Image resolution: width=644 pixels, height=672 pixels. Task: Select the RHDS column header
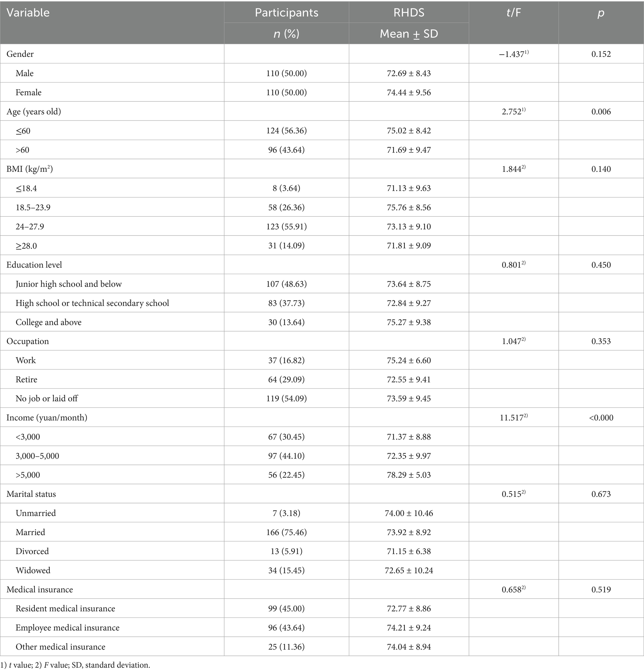pyautogui.click(x=409, y=13)
